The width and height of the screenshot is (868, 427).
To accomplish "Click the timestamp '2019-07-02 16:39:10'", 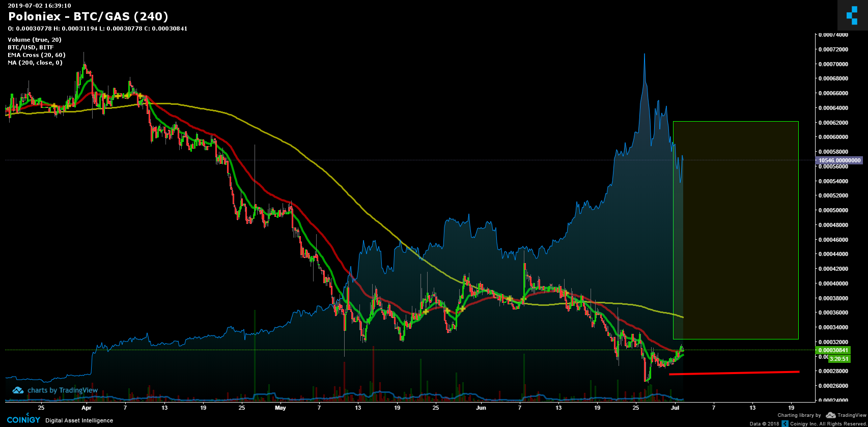I will (x=39, y=6).
